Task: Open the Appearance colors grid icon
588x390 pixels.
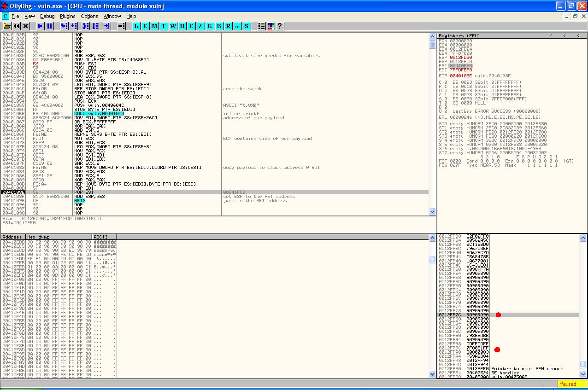Action: click(x=270, y=26)
